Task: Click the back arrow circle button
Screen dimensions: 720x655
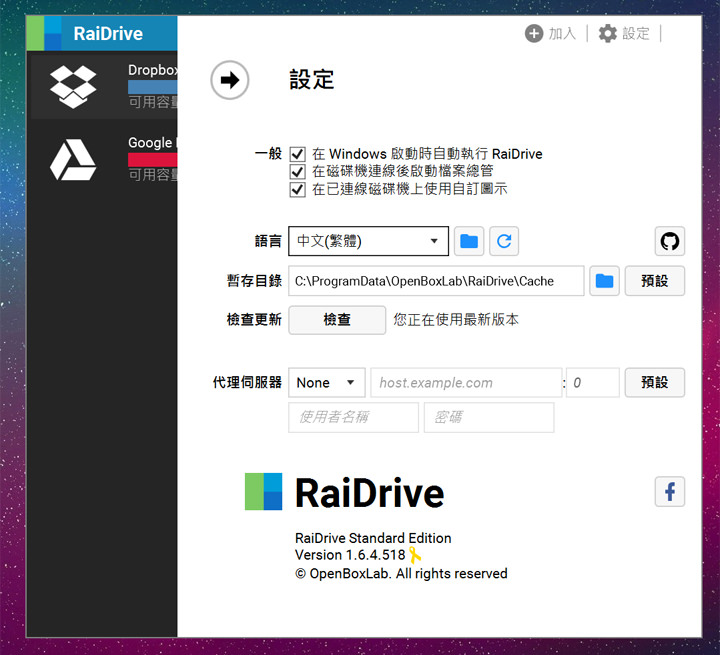Action: pyautogui.click(x=230, y=80)
